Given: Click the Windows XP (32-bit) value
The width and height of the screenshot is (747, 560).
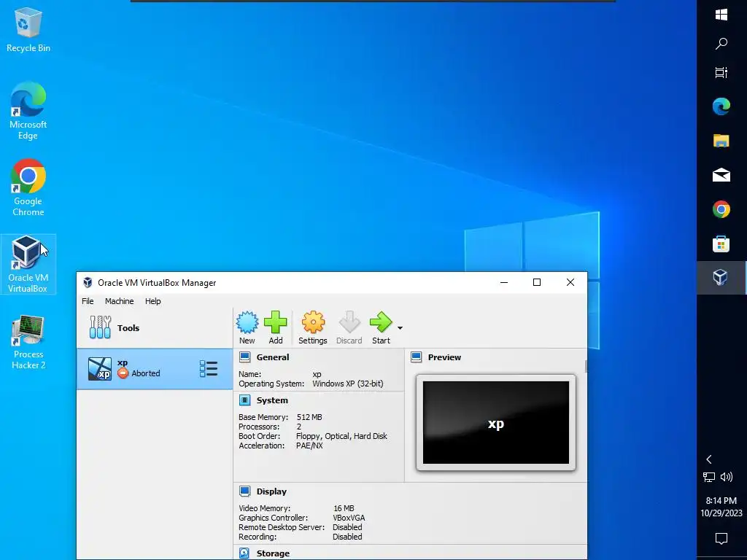Looking at the screenshot, I should click(348, 384).
